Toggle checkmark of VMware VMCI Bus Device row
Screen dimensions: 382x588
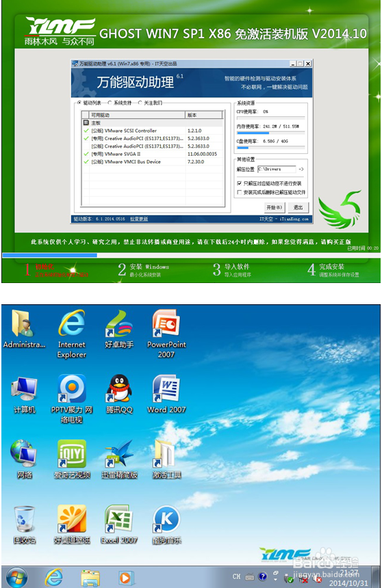(86, 161)
